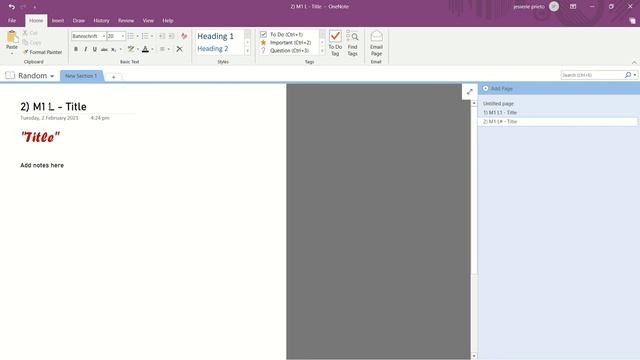Expand the Styles gallery
640x360 pixels.
(x=247, y=51)
